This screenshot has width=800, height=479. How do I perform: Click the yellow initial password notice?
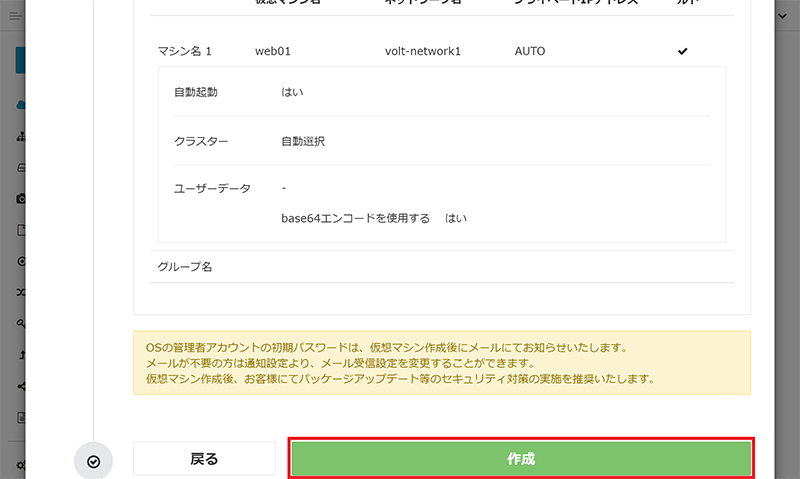pyautogui.click(x=441, y=363)
